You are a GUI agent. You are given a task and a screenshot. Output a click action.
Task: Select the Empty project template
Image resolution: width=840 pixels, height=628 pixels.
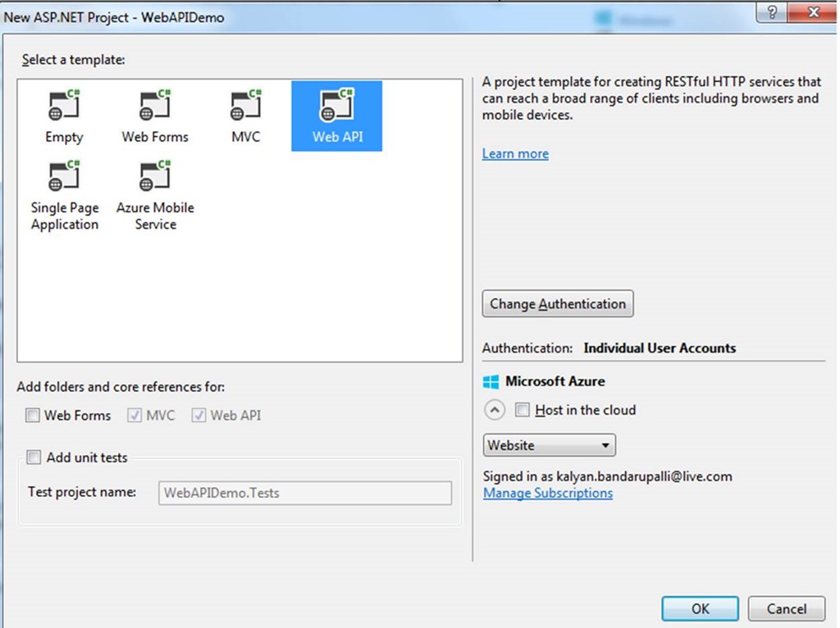64,116
